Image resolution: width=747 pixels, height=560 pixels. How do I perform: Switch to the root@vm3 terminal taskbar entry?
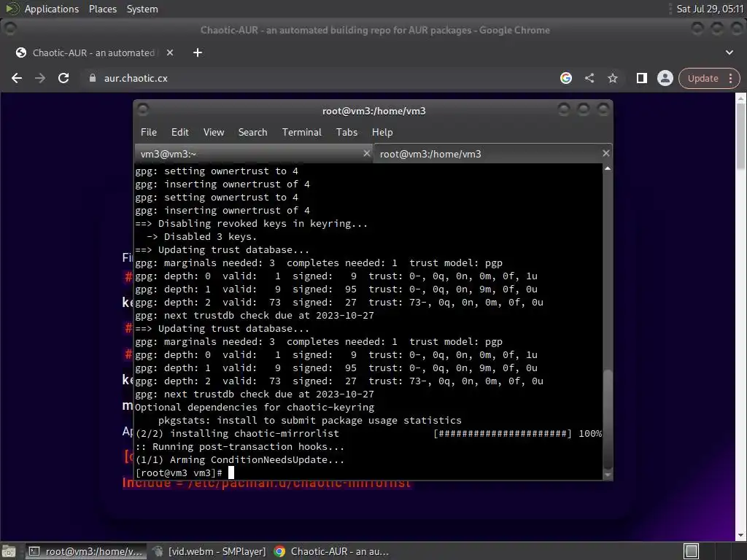(x=86, y=551)
